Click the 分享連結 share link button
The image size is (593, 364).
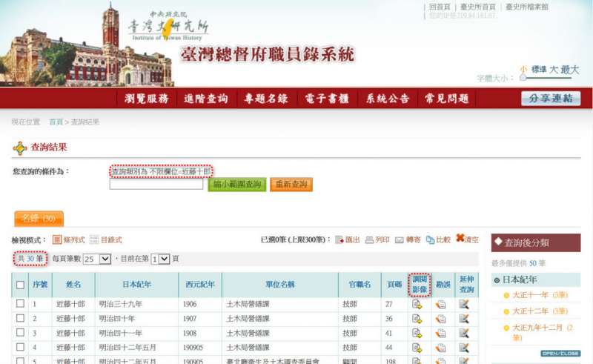click(551, 99)
